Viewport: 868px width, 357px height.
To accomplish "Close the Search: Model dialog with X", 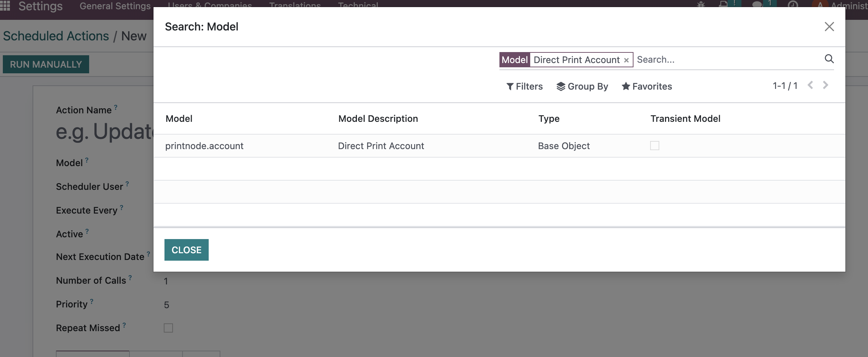I will (829, 27).
